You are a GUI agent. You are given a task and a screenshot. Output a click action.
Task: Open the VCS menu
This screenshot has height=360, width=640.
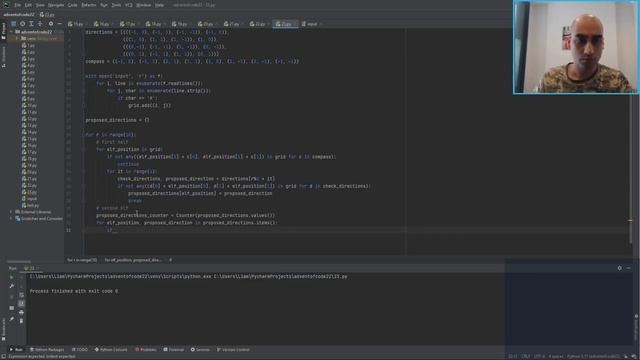129,5
